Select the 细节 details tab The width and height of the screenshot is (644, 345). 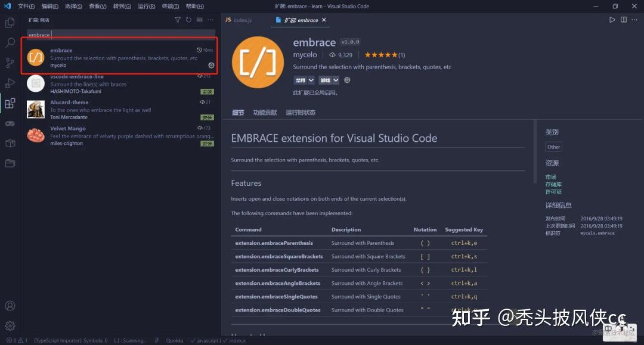(x=238, y=113)
